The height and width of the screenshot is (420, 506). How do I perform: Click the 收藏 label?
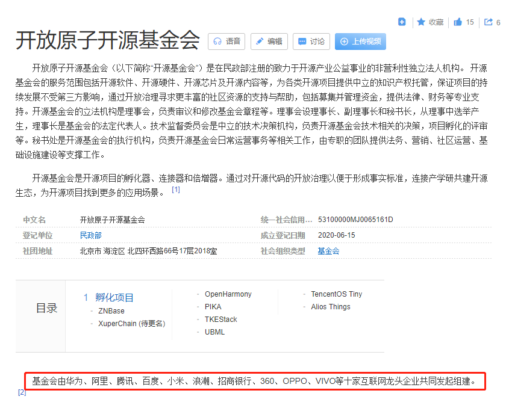click(x=436, y=22)
